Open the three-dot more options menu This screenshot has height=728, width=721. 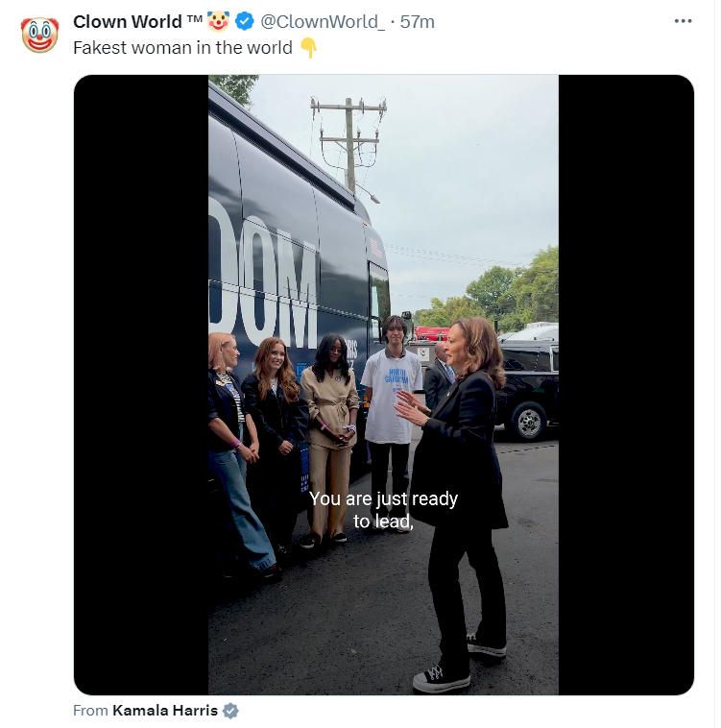[683, 21]
